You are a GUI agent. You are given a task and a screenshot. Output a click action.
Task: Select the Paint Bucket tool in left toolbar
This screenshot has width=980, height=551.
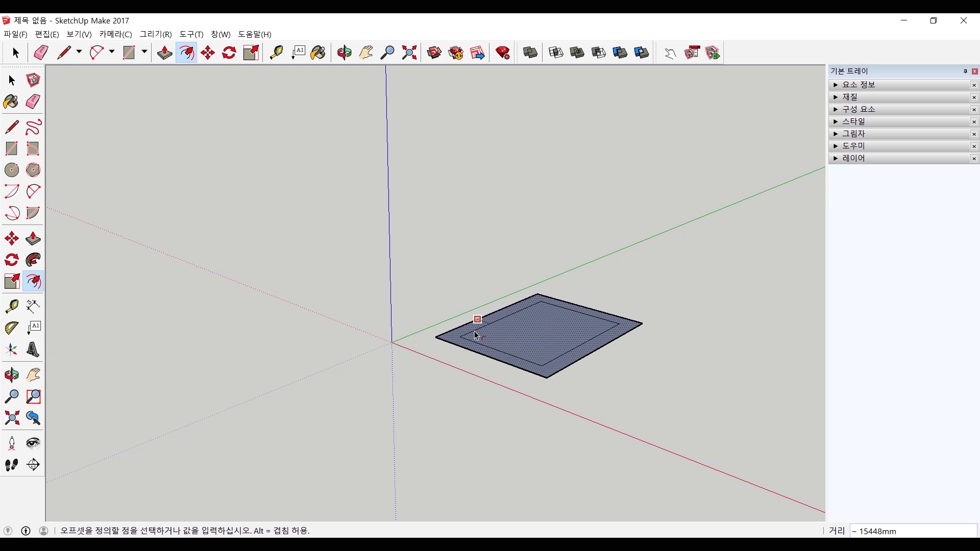point(11,102)
